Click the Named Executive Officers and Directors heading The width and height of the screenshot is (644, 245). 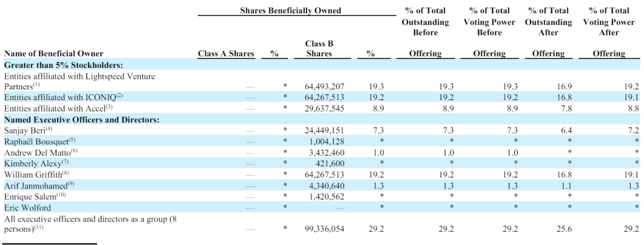point(81,120)
